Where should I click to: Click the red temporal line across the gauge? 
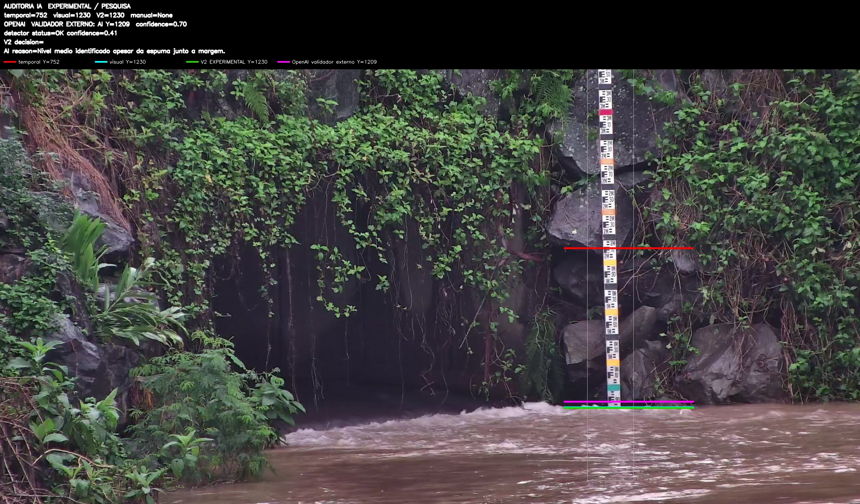pos(629,248)
